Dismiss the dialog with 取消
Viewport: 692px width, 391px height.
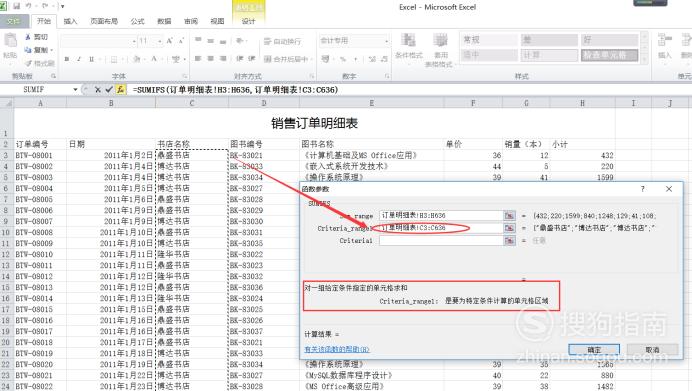[652, 350]
